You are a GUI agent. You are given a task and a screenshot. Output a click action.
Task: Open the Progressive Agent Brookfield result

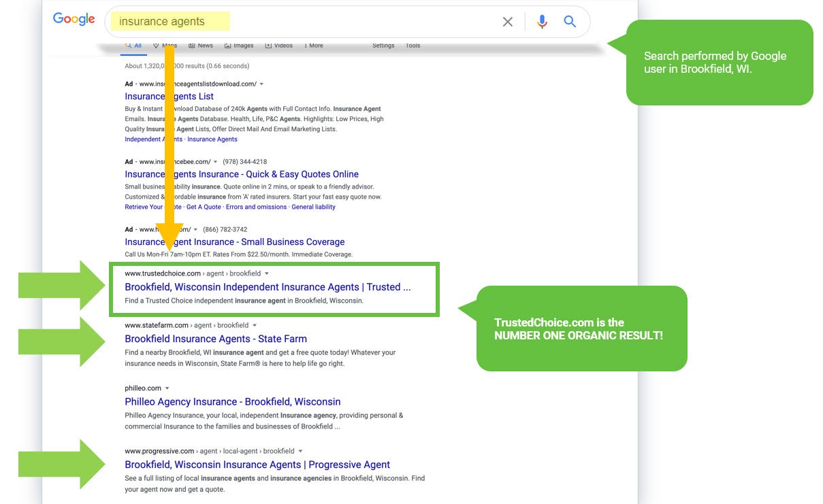coord(257,465)
